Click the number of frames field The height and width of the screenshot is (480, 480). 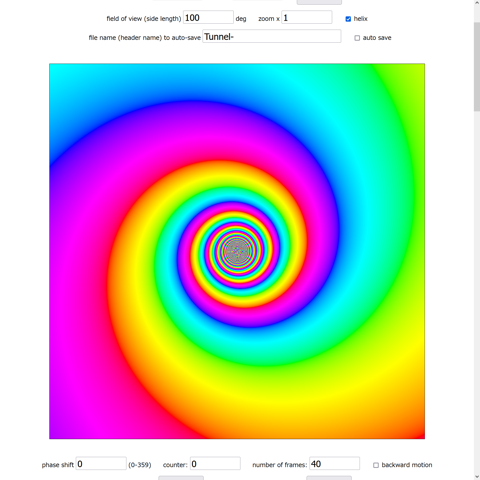[x=334, y=463]
